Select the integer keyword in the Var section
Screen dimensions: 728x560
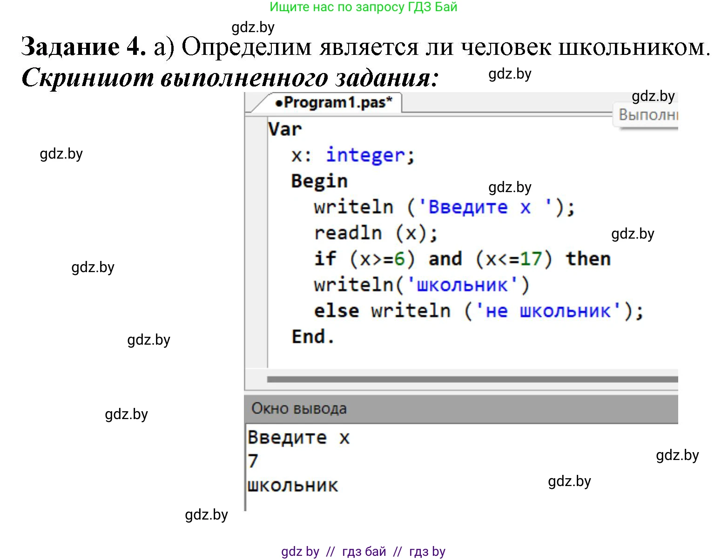pos(366,154)
